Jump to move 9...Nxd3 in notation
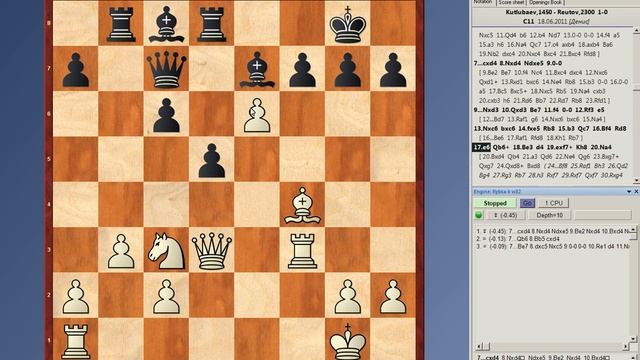The width and height of the screenshot is (640, 360). 486,110
